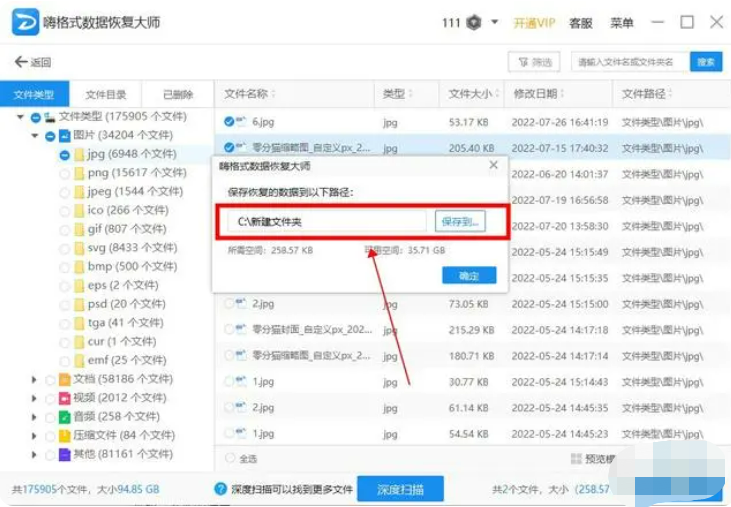Viewport: 731px width, 507px height.
Task: Collapse the 图片 tree node
Action: [x=34, y=136]
